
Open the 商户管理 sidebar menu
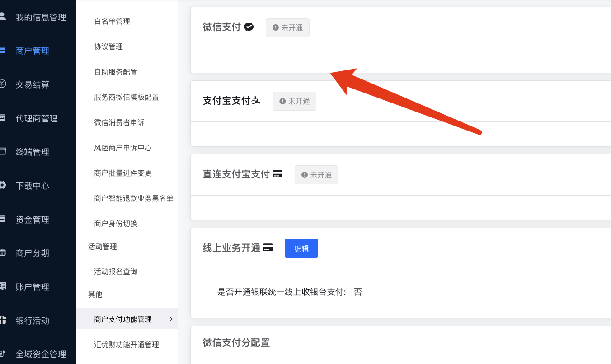point(33,51)
